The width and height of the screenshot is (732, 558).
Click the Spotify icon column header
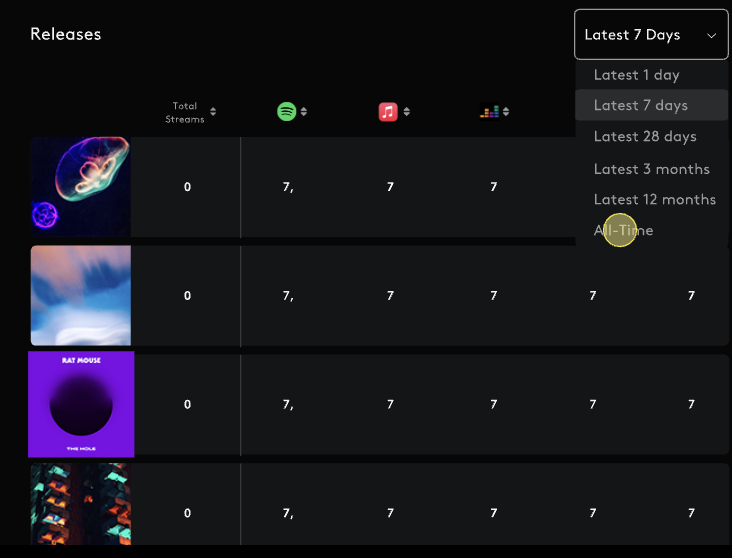(x=287, y=112)
